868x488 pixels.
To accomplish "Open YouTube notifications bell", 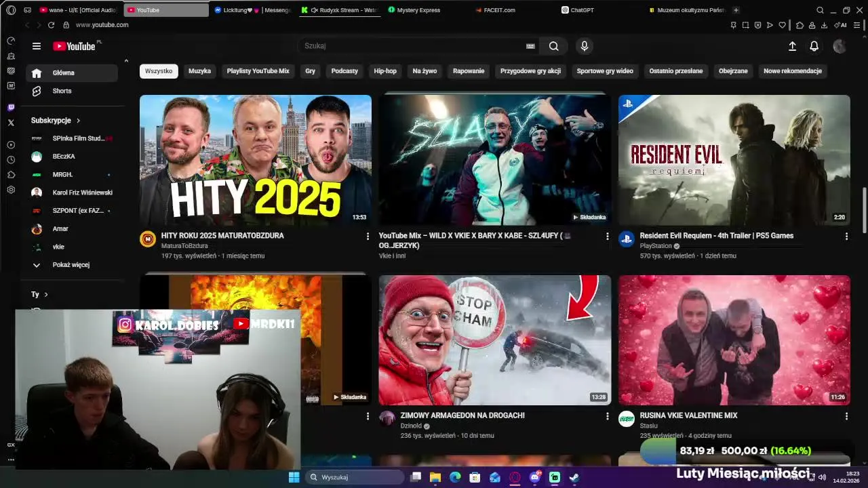I will coord(814,46).
